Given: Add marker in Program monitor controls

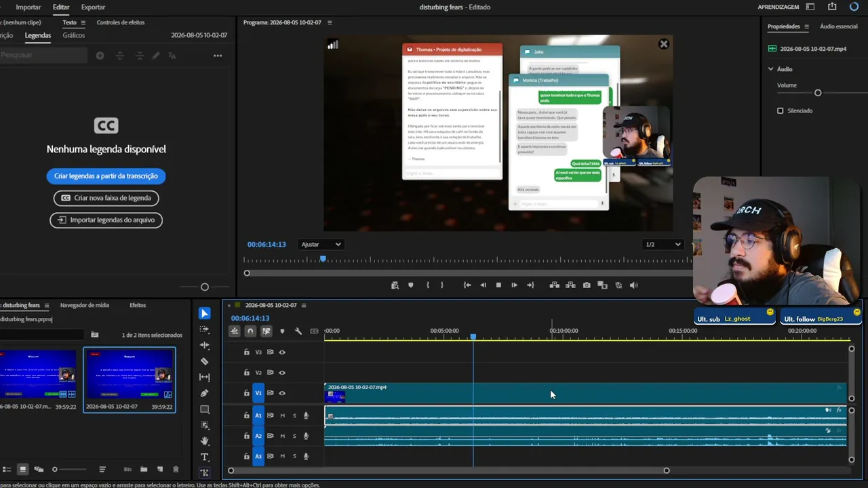Looking at the screenshot, I should pyautogui.click(x=410, y=285).
